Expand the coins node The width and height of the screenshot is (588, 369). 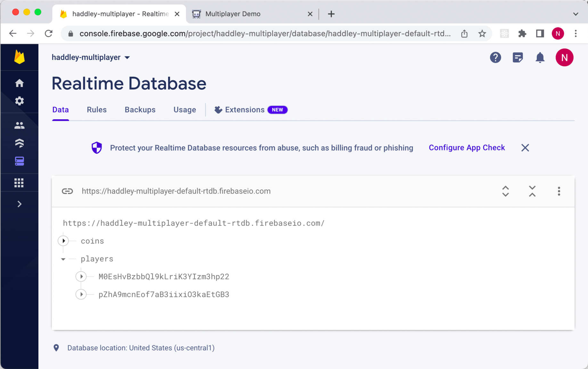(x=63, y=241)
